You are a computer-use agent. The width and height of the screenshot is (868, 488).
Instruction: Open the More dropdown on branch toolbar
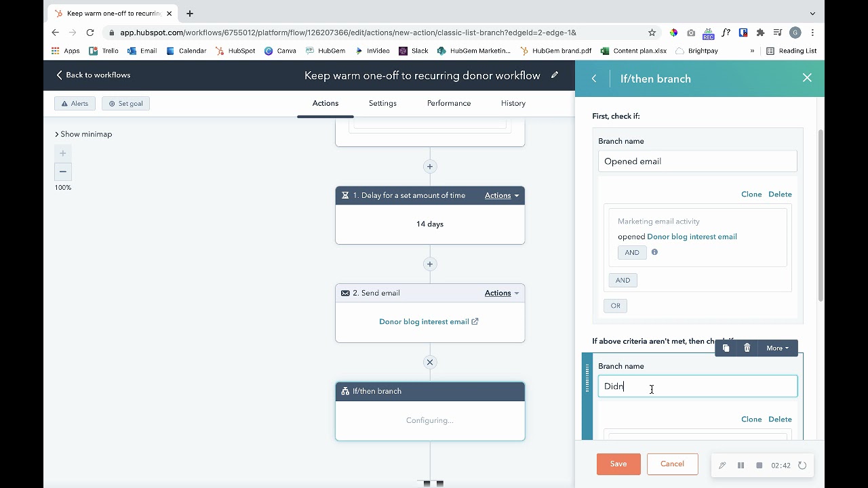coord(777,348)
